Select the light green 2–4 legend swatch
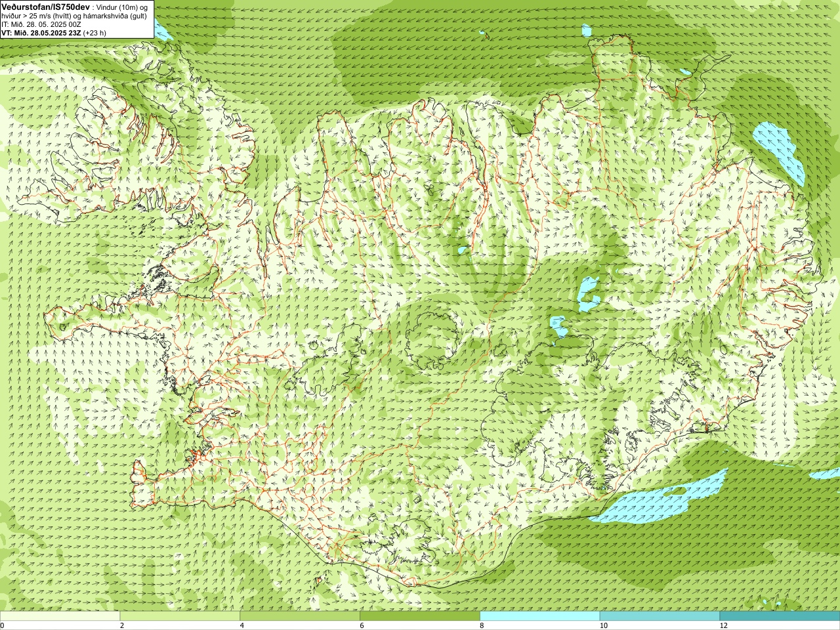 180,616
